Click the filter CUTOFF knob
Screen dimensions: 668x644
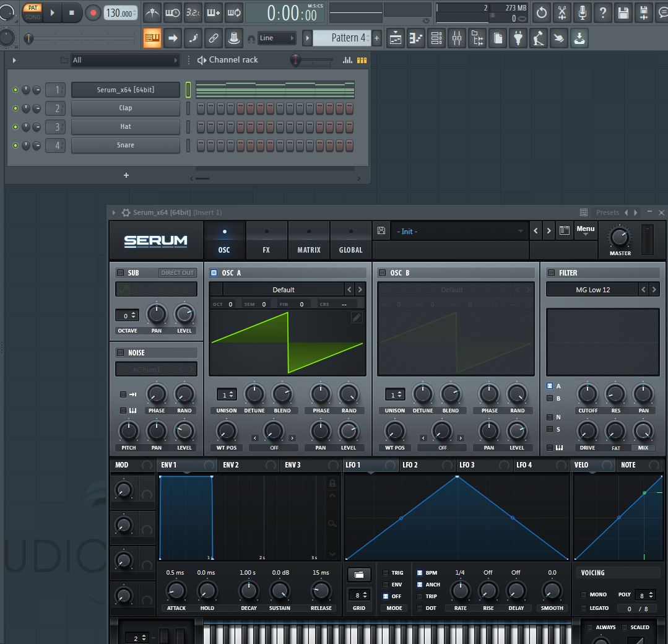588,394
